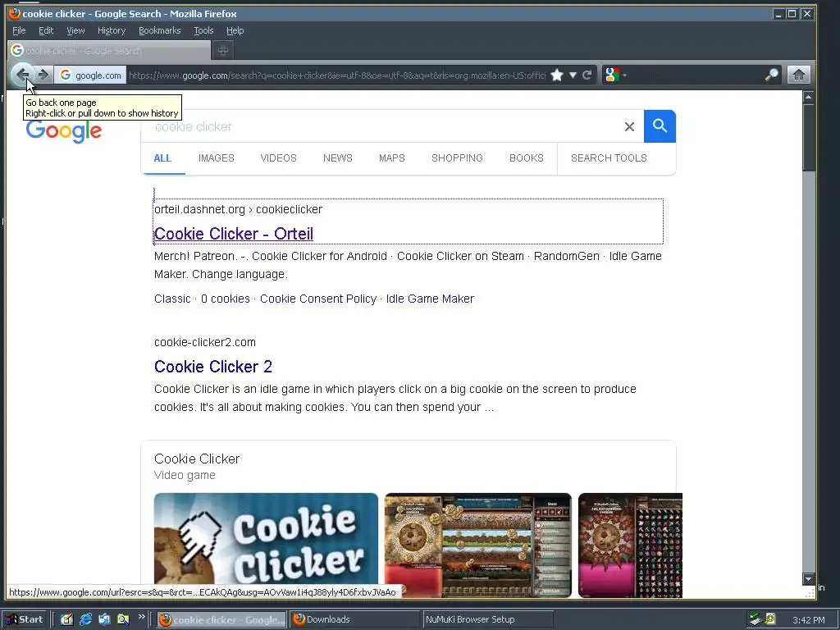Click the cookie clicker Firefox taskbar button
840x630 pixels.
pyautogui.click(x=221, y=619)
